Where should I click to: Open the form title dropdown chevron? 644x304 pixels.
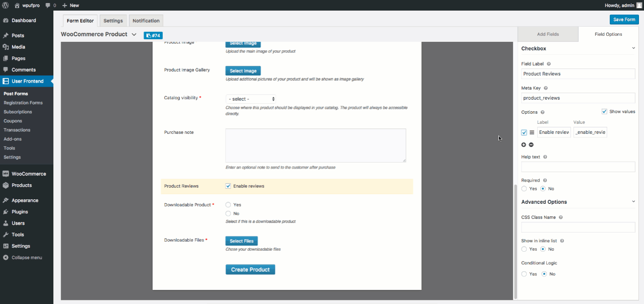click(134, 35)
